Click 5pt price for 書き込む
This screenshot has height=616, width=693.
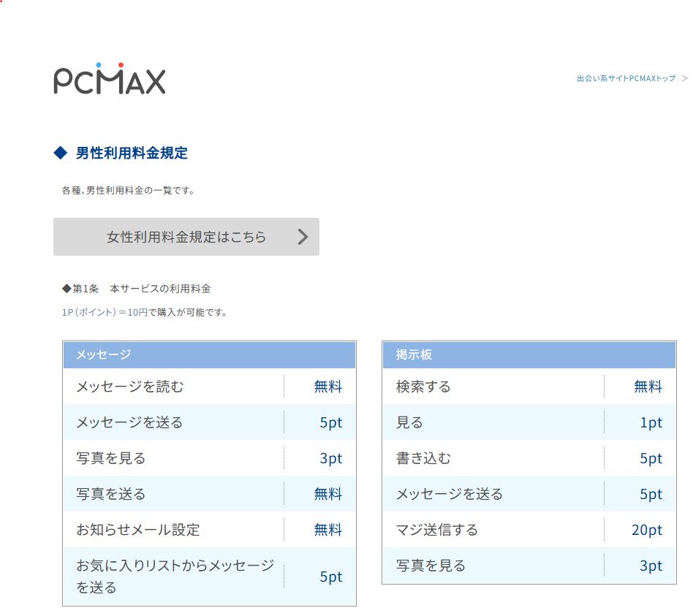click(x=651, y=459)
